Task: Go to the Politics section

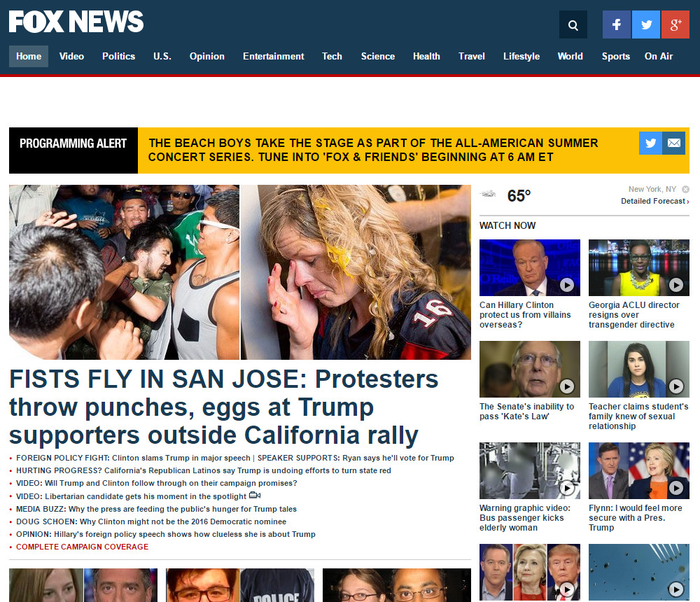Action: click(119, 56)
